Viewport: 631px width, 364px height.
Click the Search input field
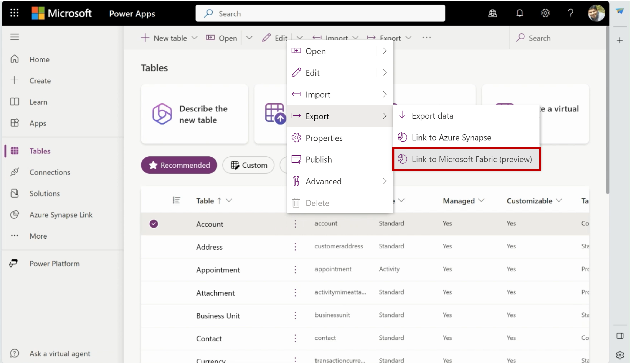point(320,13)
